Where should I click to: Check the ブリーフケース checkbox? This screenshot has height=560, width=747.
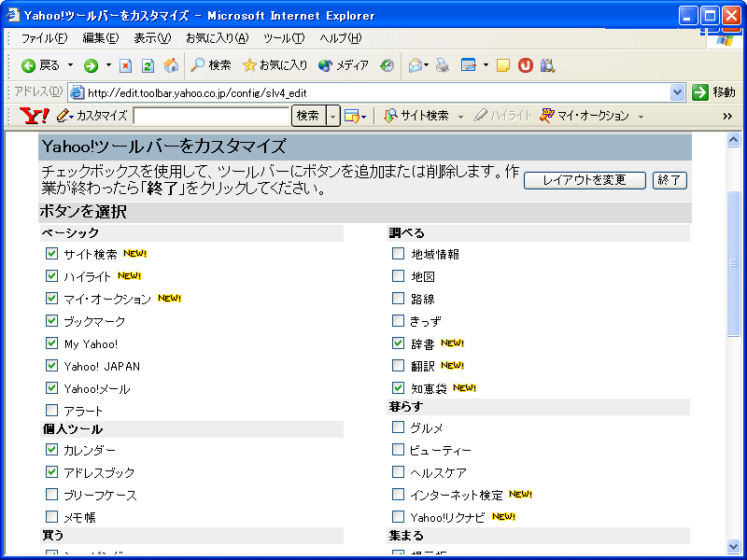point(51,494)
